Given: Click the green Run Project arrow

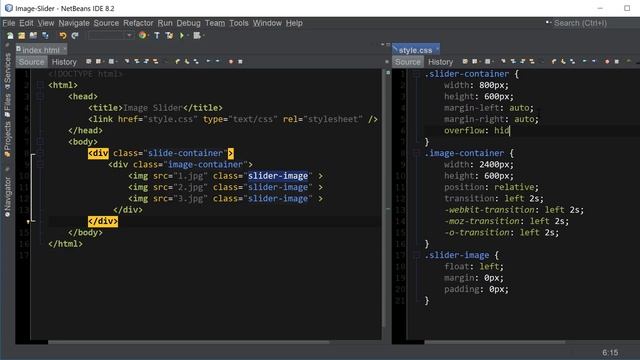Looking at the screenshot, I should 182,36.
